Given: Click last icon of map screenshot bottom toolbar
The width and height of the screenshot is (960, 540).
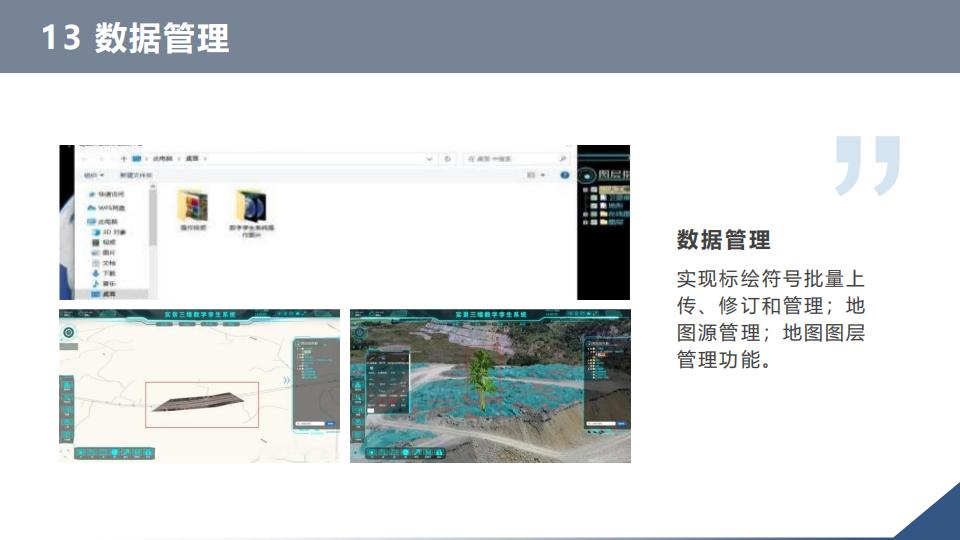Looking at the screenshot, I should coord(148,452).
